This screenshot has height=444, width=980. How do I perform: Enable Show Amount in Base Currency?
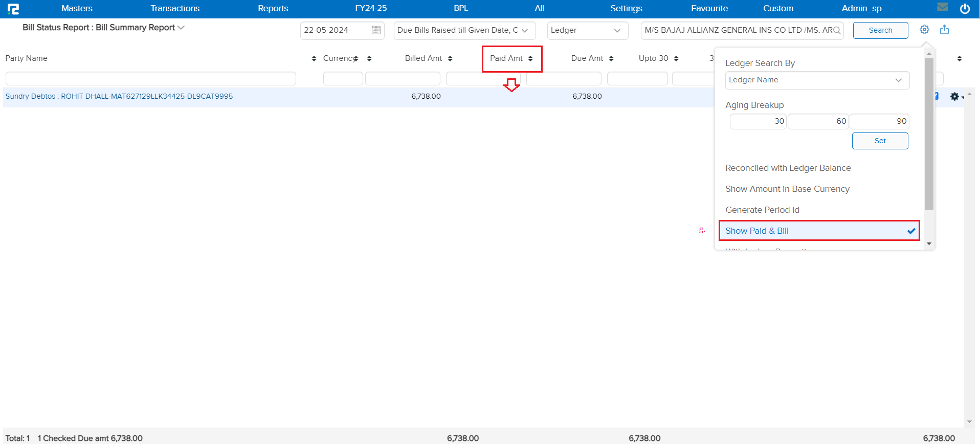tap(787, 189)
